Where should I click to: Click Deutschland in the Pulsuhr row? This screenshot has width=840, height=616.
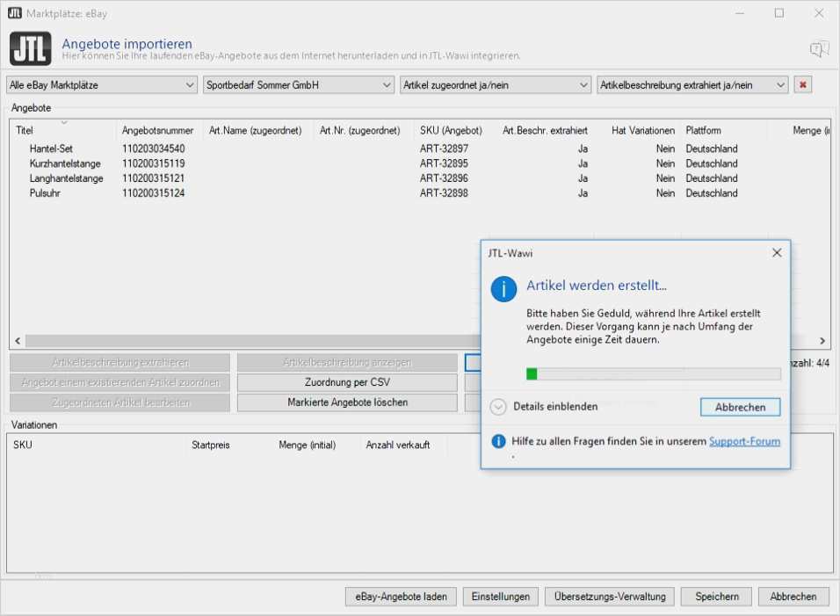(712, 193)
